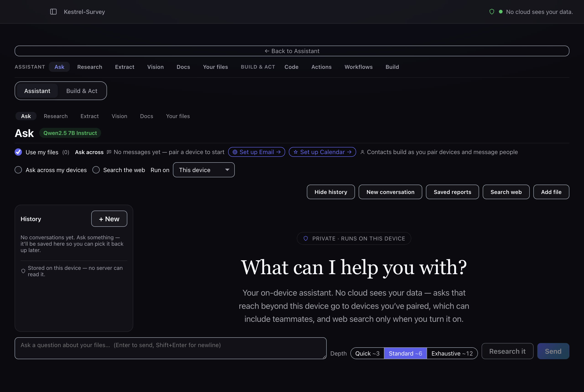Open the Research tab in top navigation
This screenshot has width=584, height=392.
click(90, 67)
